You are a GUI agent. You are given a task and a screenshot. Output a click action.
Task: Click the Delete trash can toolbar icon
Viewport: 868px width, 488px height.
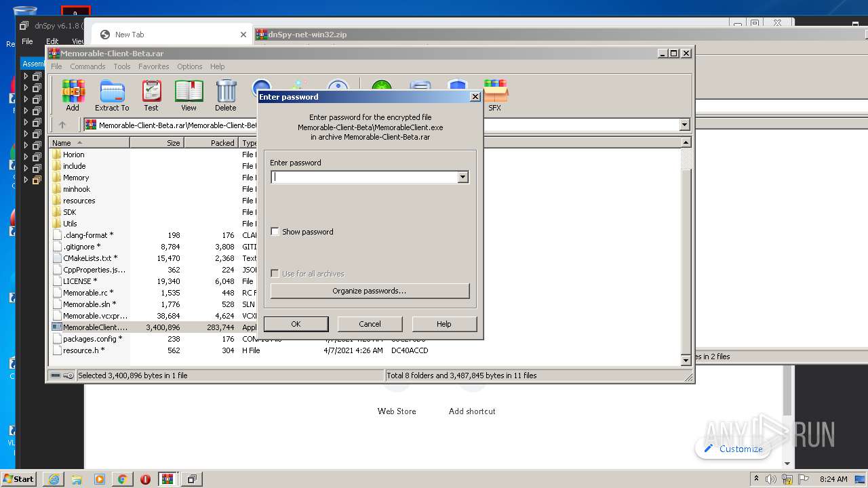[x=226, y=96]
